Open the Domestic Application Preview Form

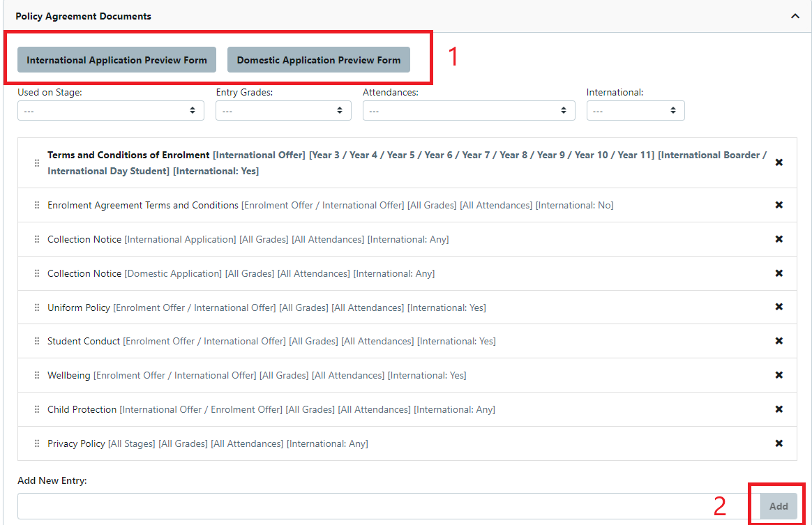point(318,59)
